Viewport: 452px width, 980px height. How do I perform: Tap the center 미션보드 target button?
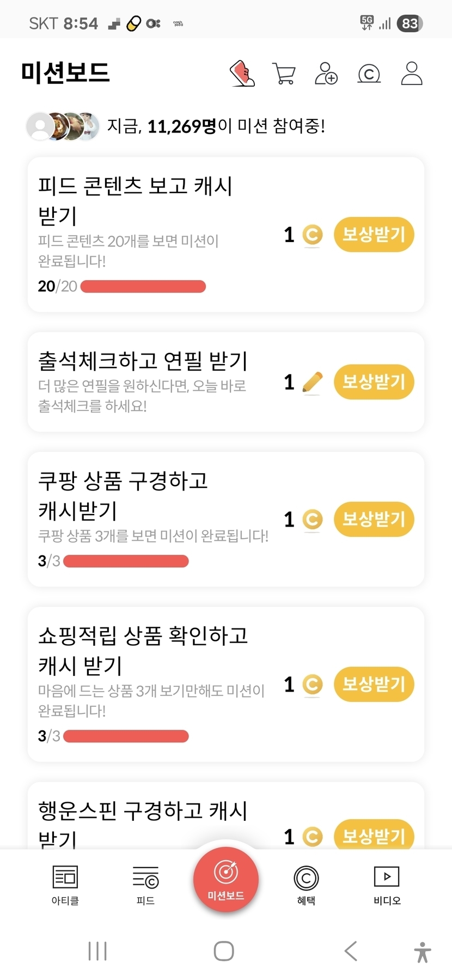(225, 879)
